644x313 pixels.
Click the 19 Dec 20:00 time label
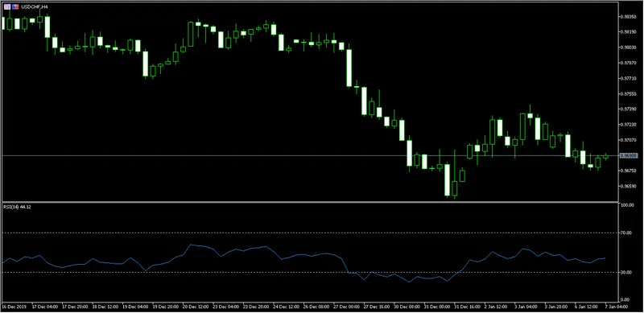click(x=165, y=306)
